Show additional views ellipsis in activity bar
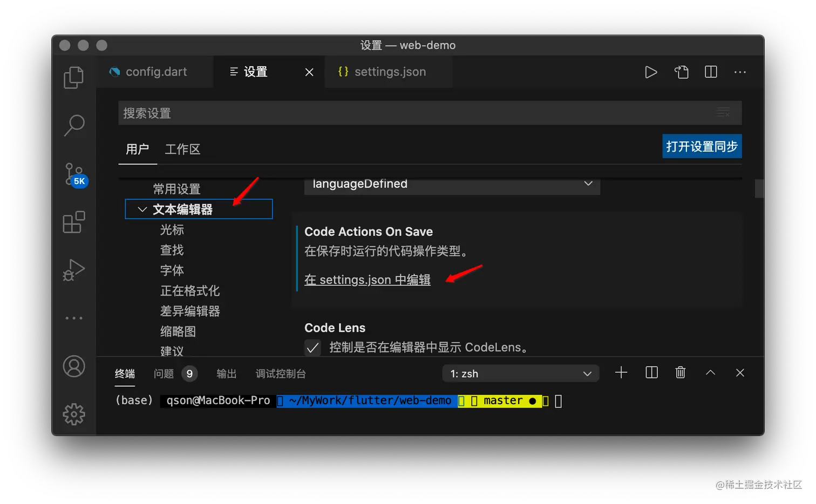 click(x=74, y=318)
